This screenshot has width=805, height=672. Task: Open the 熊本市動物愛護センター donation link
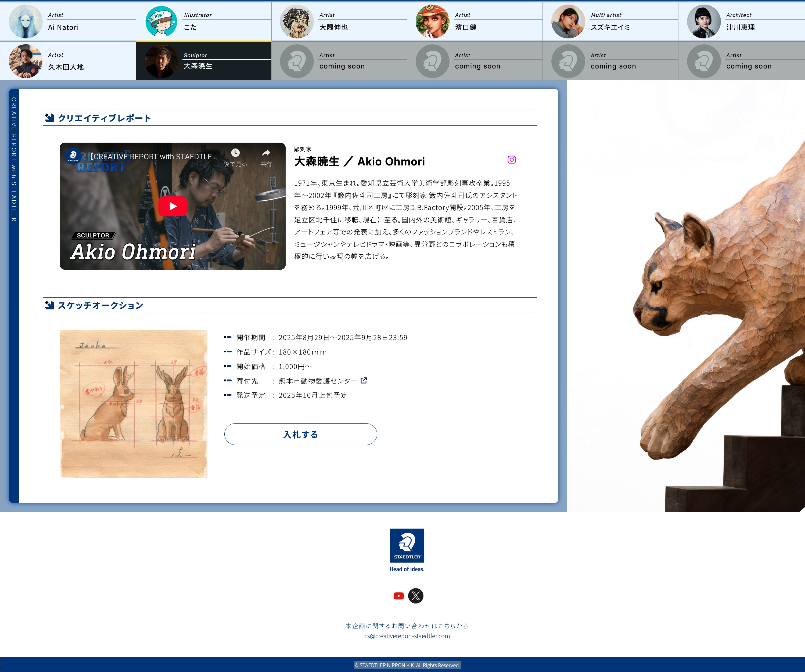pos(318,381)
